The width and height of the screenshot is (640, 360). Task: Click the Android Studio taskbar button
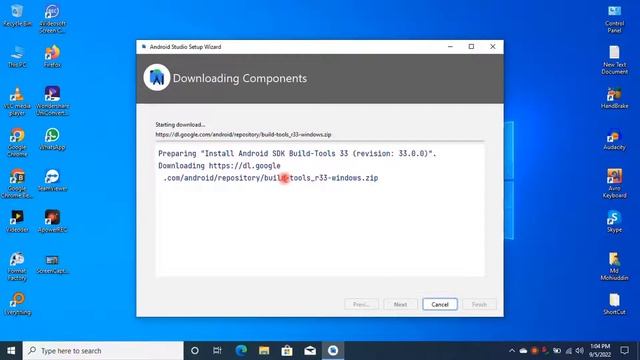(x=333, y=351)
